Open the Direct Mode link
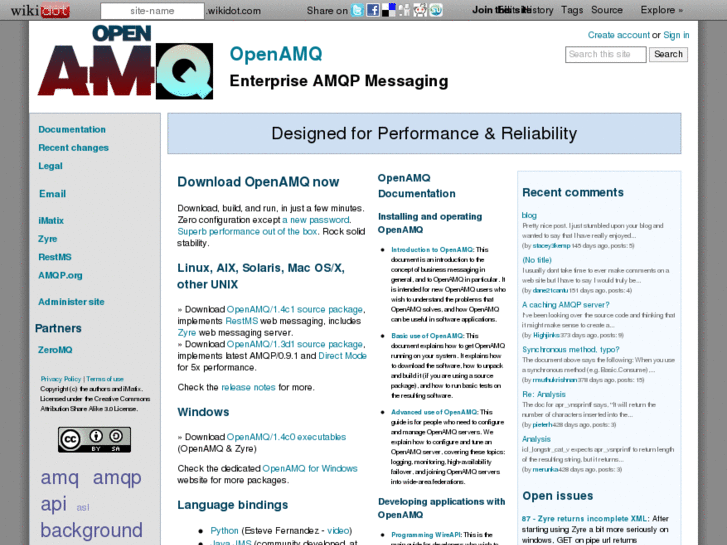 click(343, 356)
